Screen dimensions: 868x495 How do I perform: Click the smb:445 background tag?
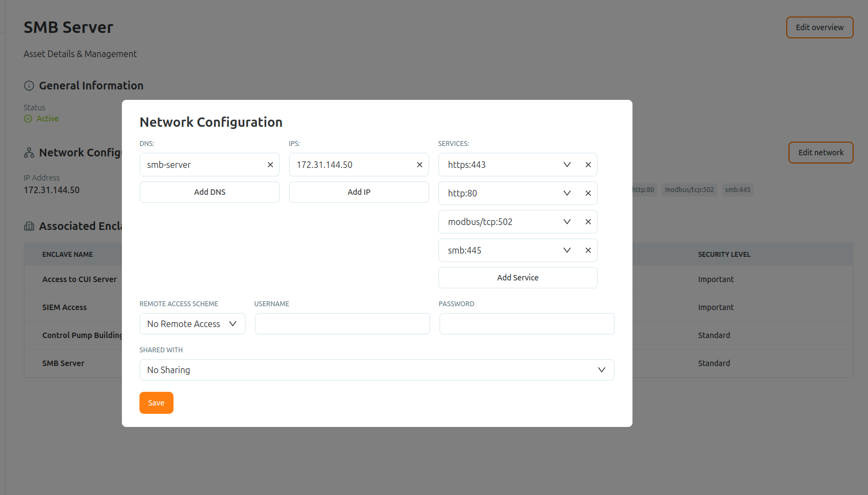click(x=737, y=190)
